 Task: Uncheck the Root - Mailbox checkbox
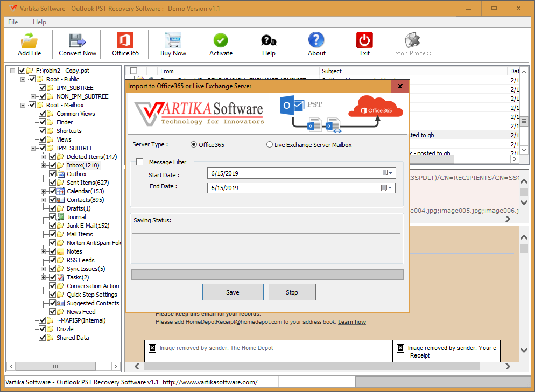click(x=32, y=105)
